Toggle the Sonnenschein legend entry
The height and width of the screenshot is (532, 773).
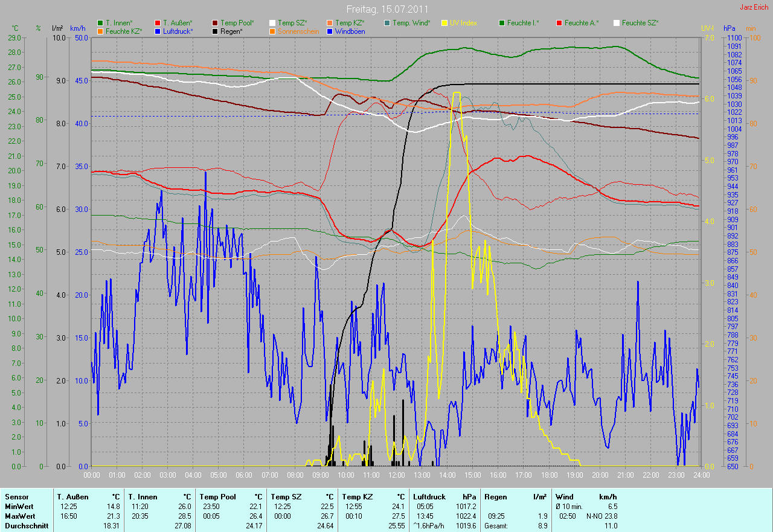tap(298, 31)
